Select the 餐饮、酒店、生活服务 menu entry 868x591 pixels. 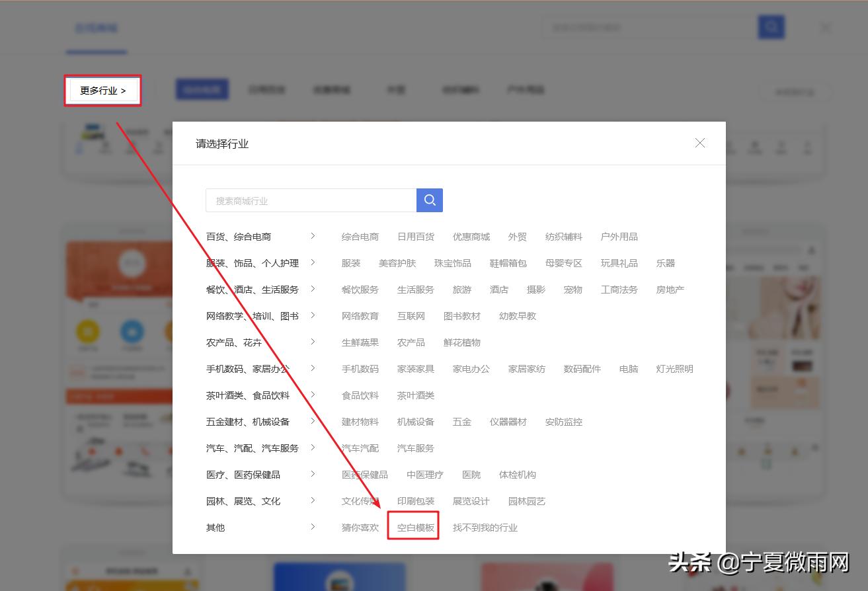250,289
